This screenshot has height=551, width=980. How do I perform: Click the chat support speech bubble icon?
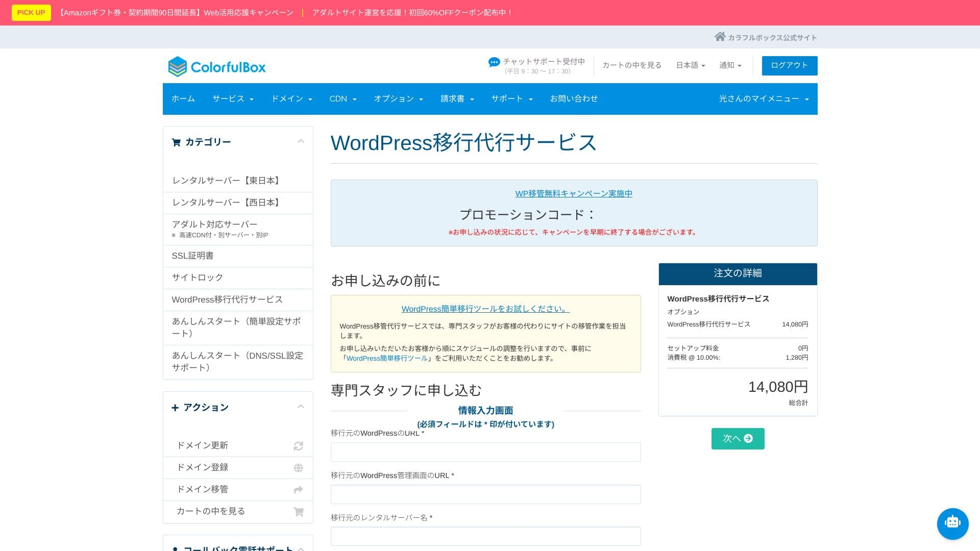(494, 62)
